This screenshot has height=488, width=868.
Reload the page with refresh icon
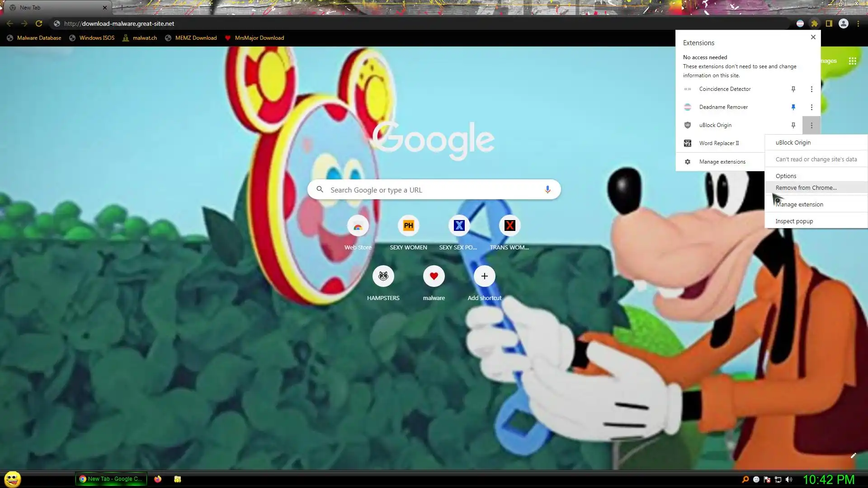[39, 23]
